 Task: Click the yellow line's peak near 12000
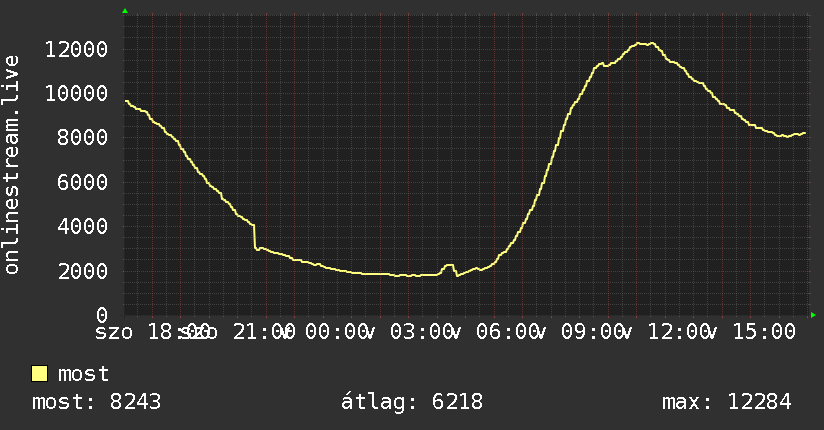coord(645,44)
